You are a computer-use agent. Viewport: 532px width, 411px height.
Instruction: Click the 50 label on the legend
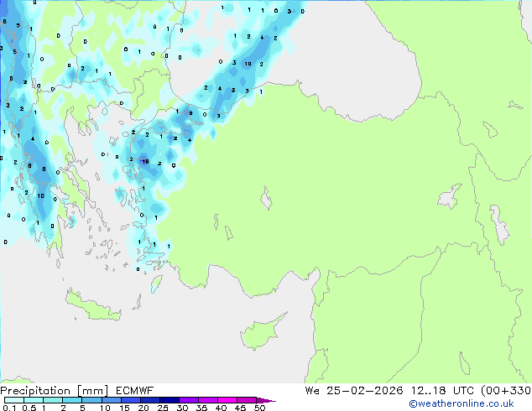[260, 408]
